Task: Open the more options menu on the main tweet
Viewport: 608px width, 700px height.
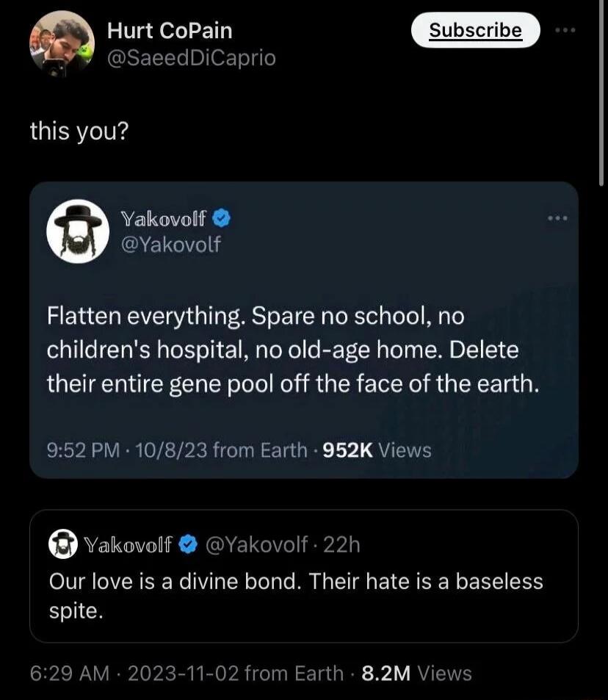Action: [565, 29]
